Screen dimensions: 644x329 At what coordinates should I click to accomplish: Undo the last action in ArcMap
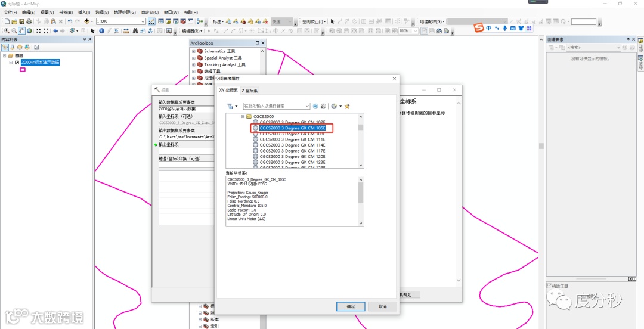70,21
